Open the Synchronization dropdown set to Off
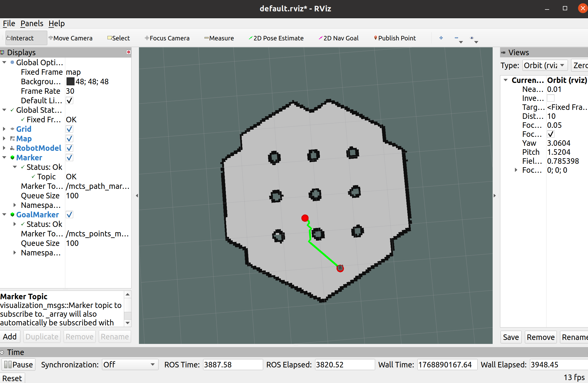Screen dimensions: 588x383 [x=130, y=365]
